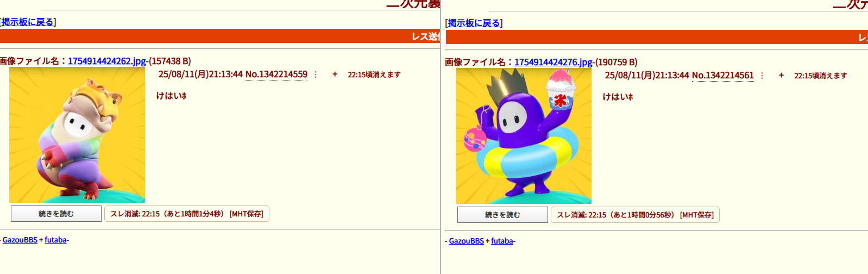Click the right window's 掲示板に戻る link

[x=474, y=23]
